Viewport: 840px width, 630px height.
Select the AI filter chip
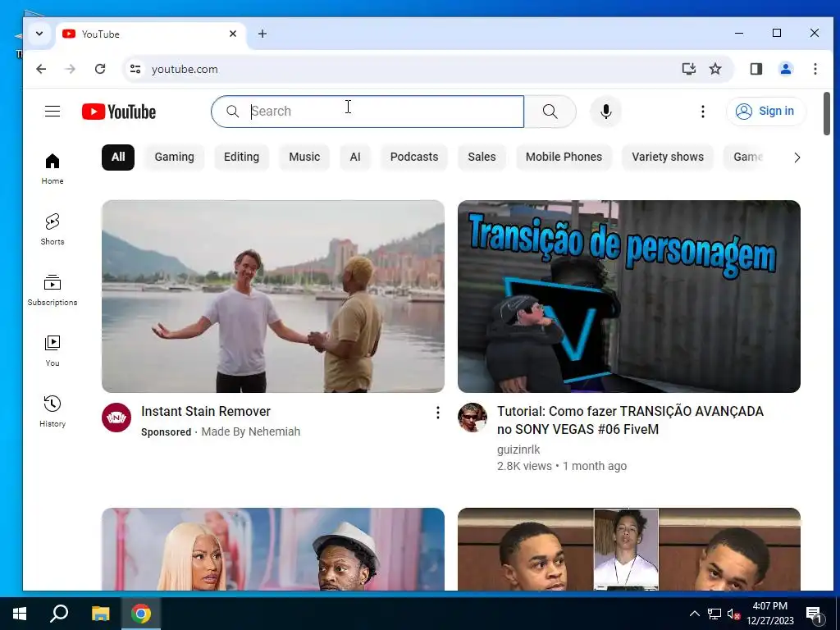pos(355,157)
